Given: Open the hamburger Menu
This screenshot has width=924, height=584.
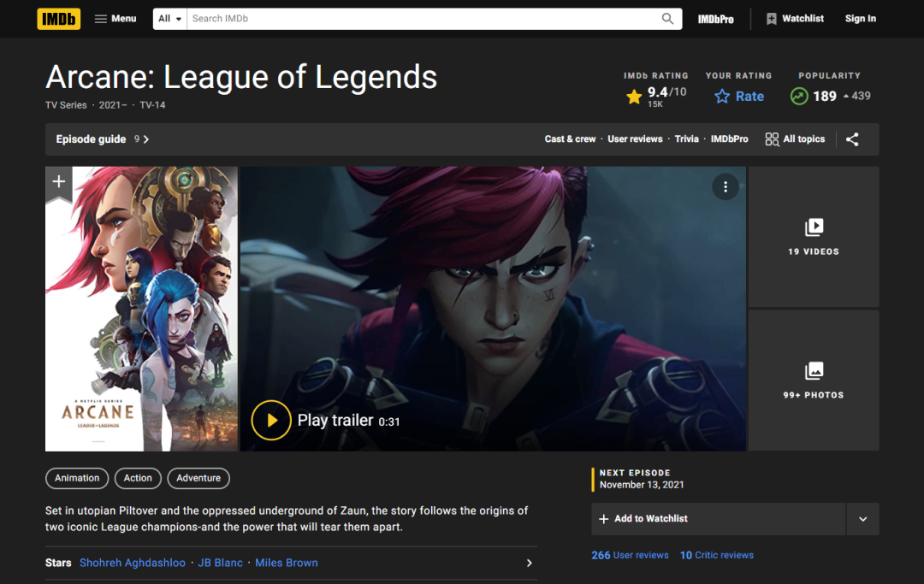Looking at the screenshot, I should coord(115,19).
